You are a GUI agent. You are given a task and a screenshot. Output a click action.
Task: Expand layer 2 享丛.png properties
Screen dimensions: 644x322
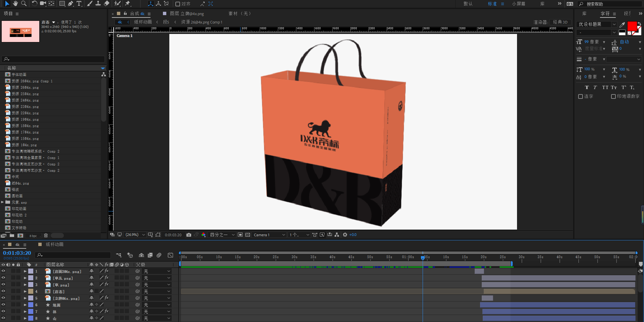tap(25, 278)
